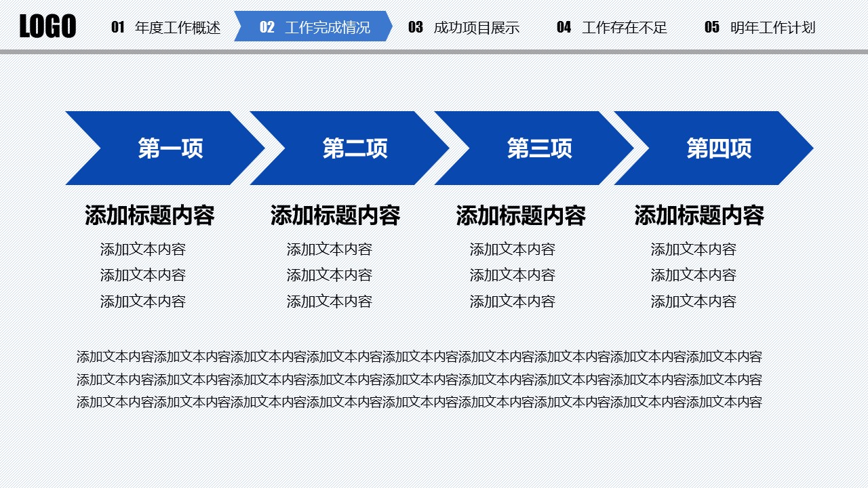Screen dimensions: 868x488
Task: Click the LOGO text in header
Action: (47, 27)
